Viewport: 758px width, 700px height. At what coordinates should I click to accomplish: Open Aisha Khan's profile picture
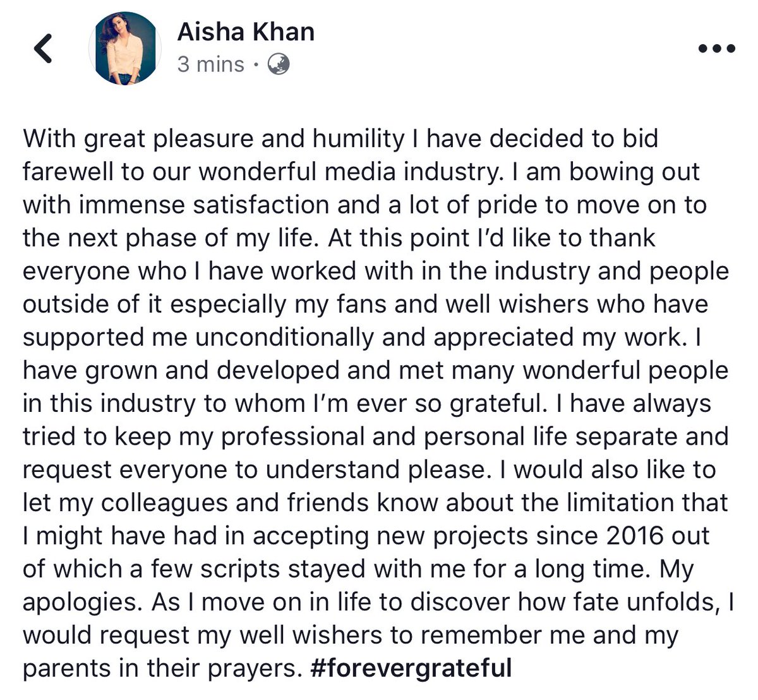point(125,48)
